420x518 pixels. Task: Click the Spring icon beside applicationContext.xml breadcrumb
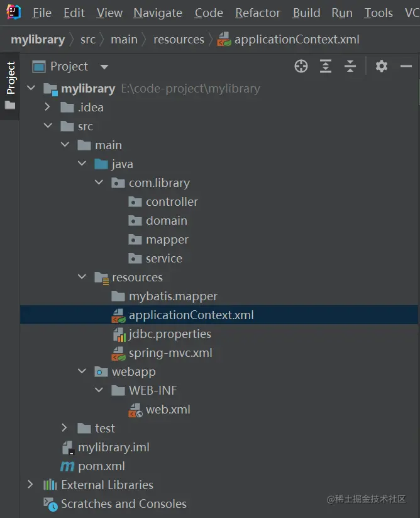coord(224,38)
